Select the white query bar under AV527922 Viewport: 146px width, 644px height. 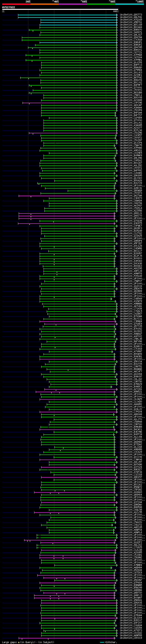coord(60,9)
